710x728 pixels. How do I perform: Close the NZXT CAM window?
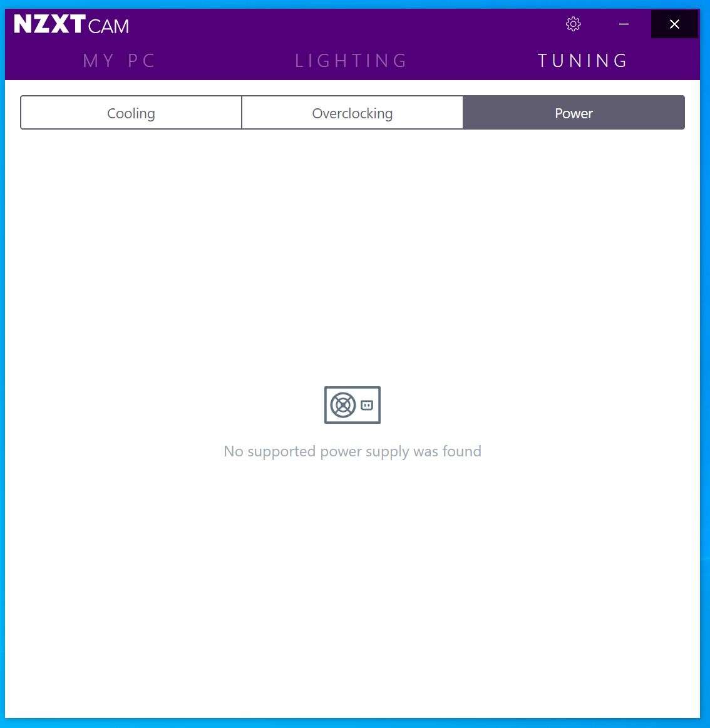(x=674, y=24)
